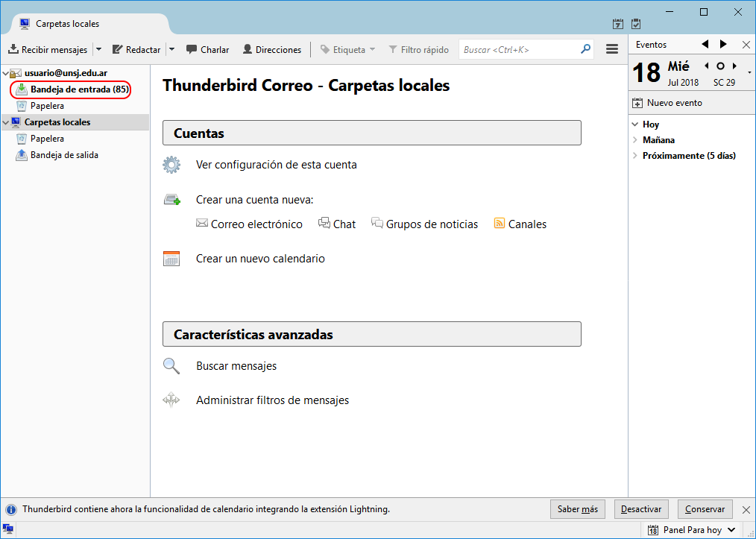
Task: Create a Correo electrónico account
Action: tap(249, 224)
